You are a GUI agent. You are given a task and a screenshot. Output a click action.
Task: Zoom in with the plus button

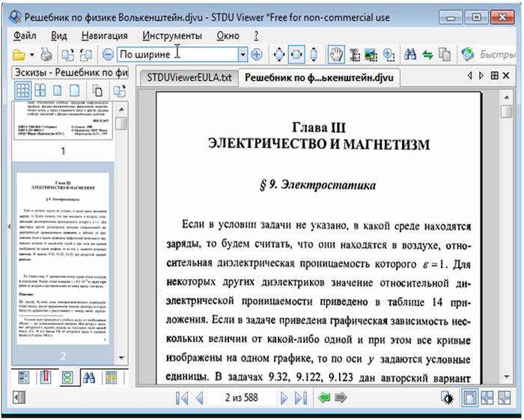tap(256, 55)
